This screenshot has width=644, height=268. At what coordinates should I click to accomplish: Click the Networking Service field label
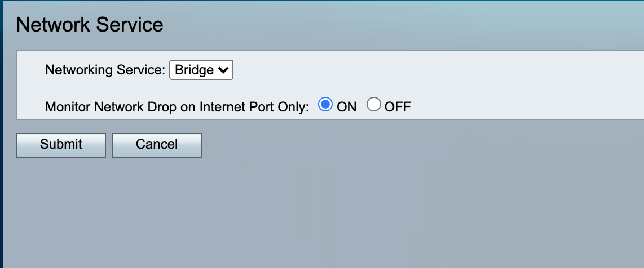pyautogui.click(x=105, y=70)
